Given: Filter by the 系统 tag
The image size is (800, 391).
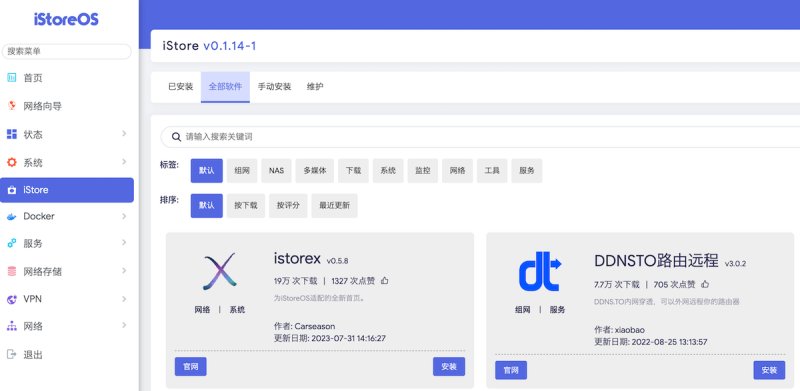Looking at the screenshot, I should (x=388, y=170).
